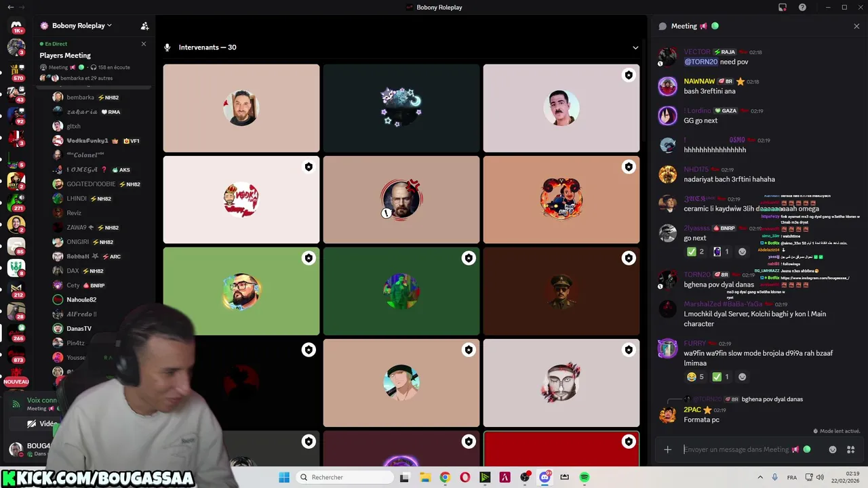Dismiss the Players Meeting live banner
Image resolution: width=868 pixels, height=488 pixels.
(x=144, y=43)
